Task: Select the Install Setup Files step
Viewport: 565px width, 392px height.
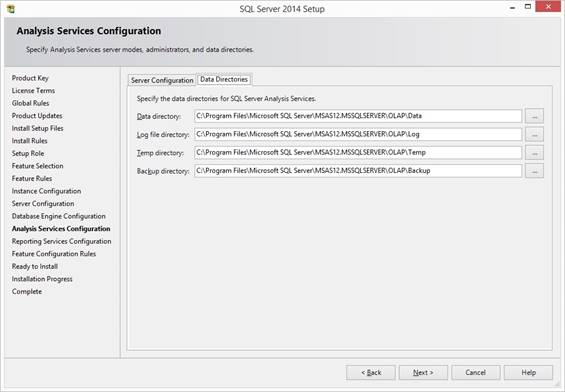Action: 37,129
